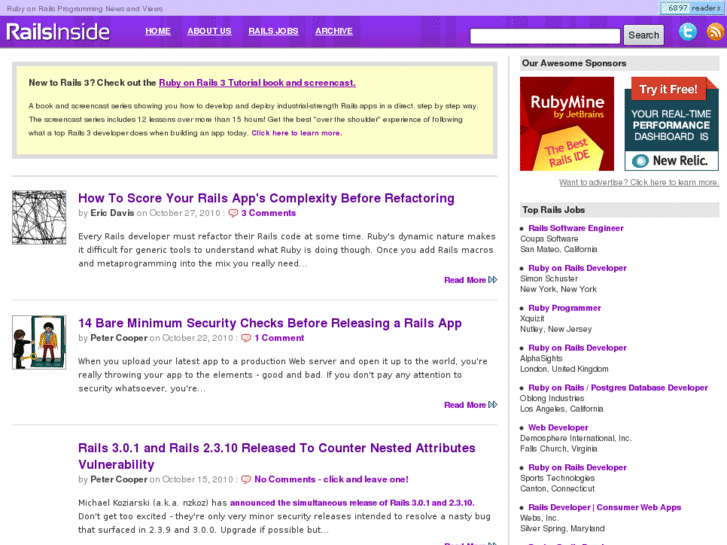Click the RailsInside logo
This screenshot has width=727, height=545.
click(58, 32)
